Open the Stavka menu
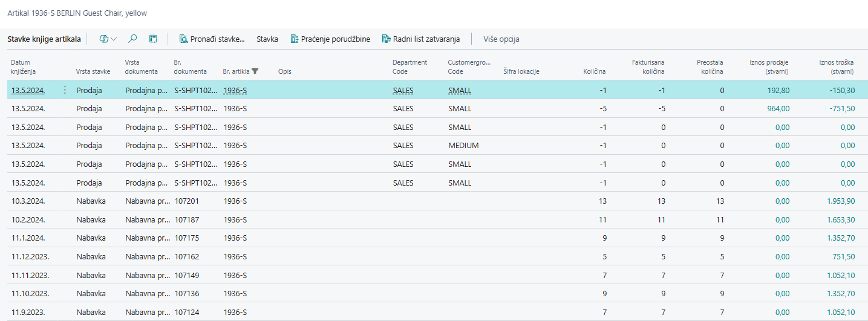868x321 pixels. coord(267,39)
